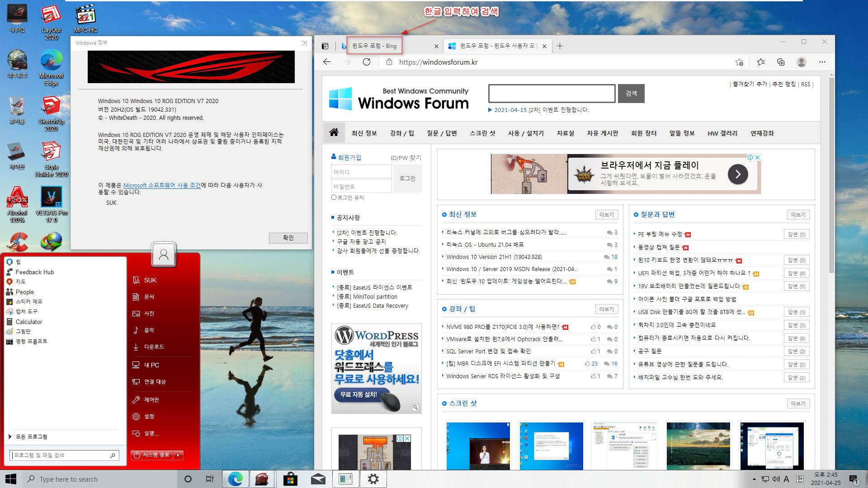Expand 스크린 샷 with 더보기
Screen dimensions: 868x488
click(798, 404)
